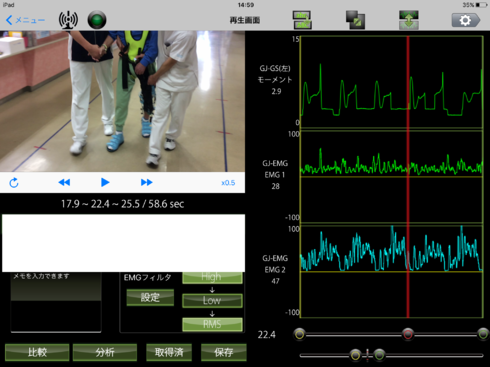This screenshot has width=490, height=367.
Task: Toggle the RMS EMG filter
Action: tap(212, 324)
